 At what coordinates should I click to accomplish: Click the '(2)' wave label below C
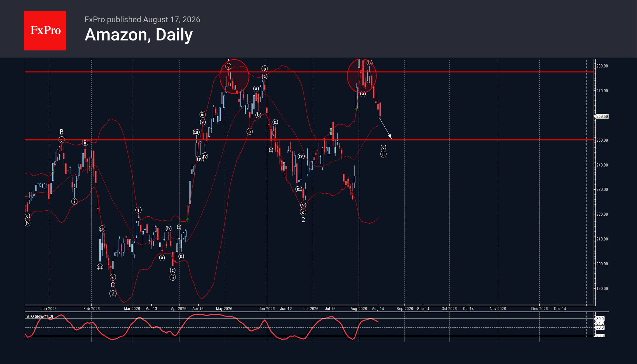[x=113, y=293]
